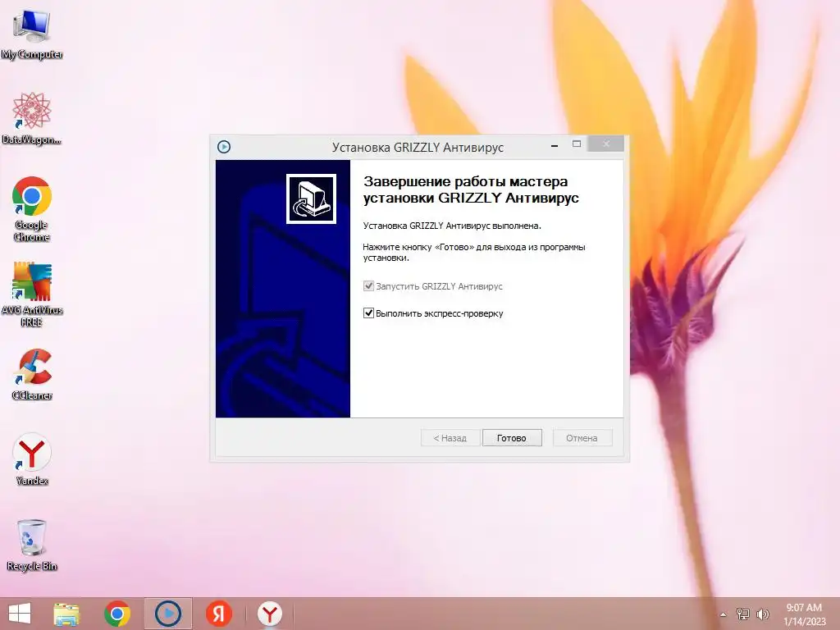Click the "< Назад" button
840x630 pixels.
[450, 438]
